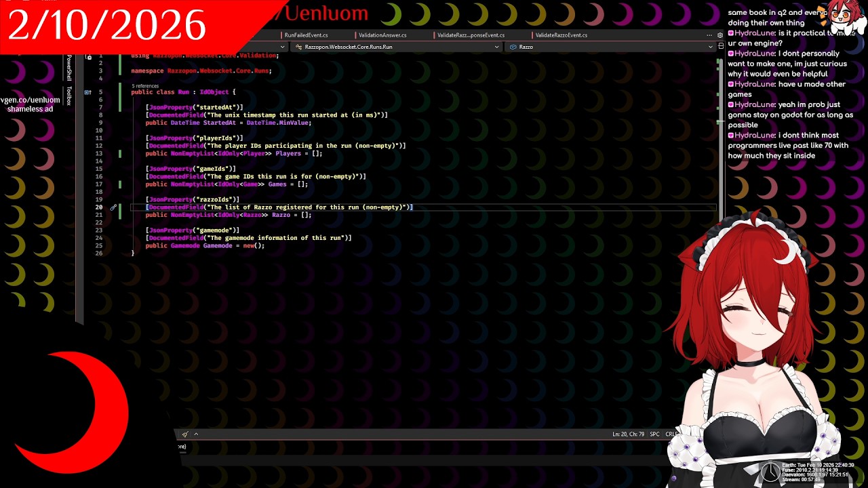Show the 5 references CodeLens link
This screenshot has height=488, width=868.
click(x=145, y=86)
